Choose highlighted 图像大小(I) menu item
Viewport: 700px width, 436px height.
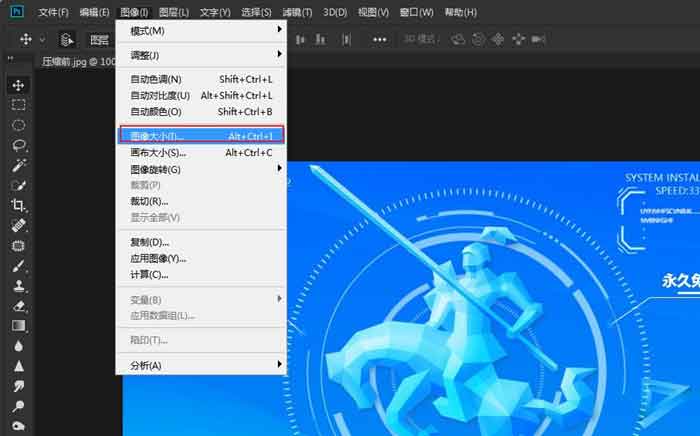[x=201, y=136]
